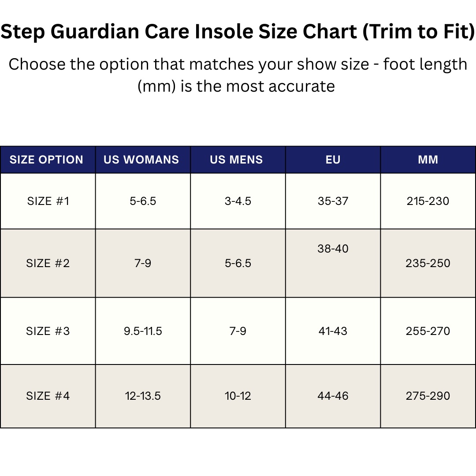Select the MM column header
476x476 pixels.
click(x=428, y=160)
